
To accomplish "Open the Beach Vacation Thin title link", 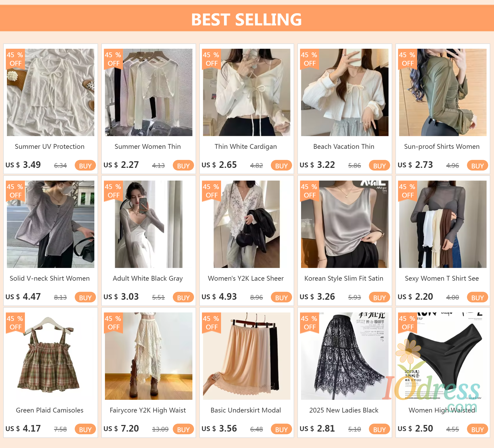I will [x=344, y=146].
